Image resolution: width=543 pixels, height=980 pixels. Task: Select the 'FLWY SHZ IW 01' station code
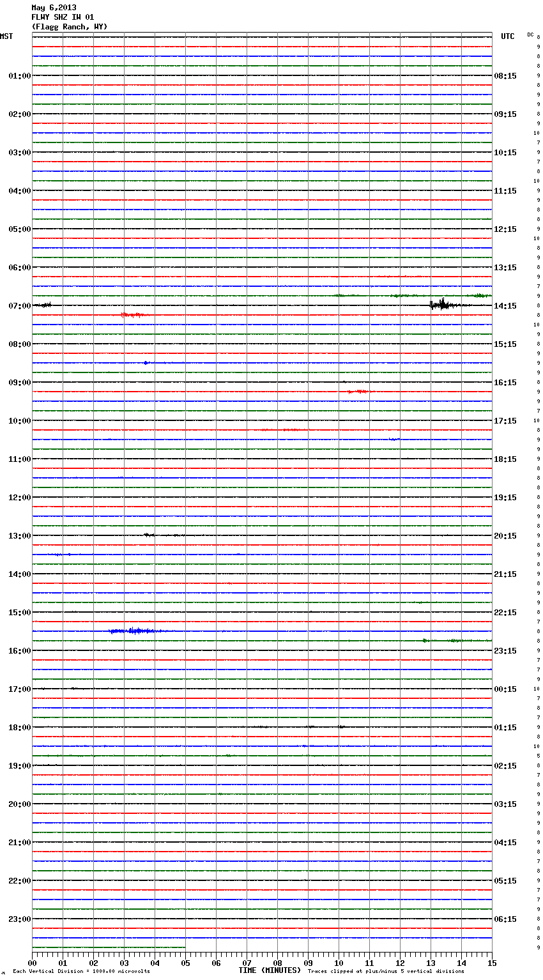click(x=63, y=17)
